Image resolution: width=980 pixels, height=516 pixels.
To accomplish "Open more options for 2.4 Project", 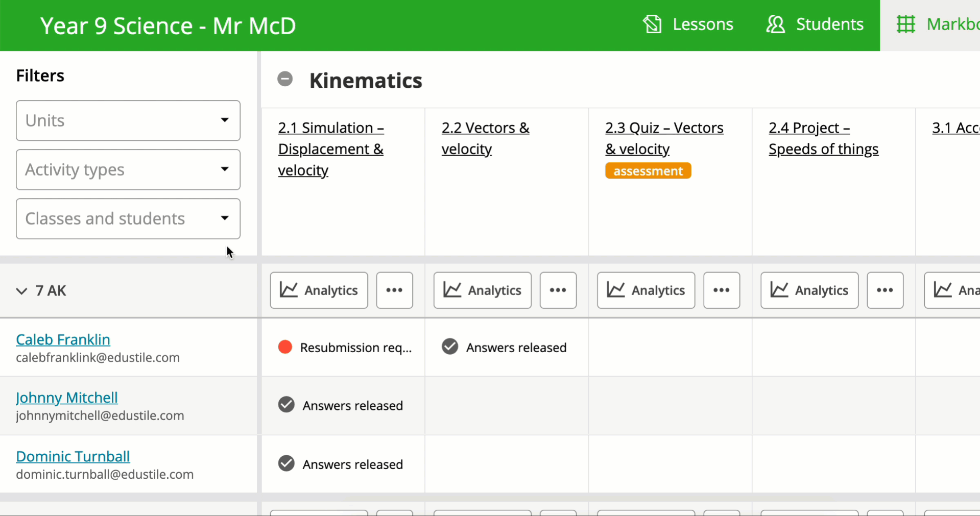I will point(885,290).
